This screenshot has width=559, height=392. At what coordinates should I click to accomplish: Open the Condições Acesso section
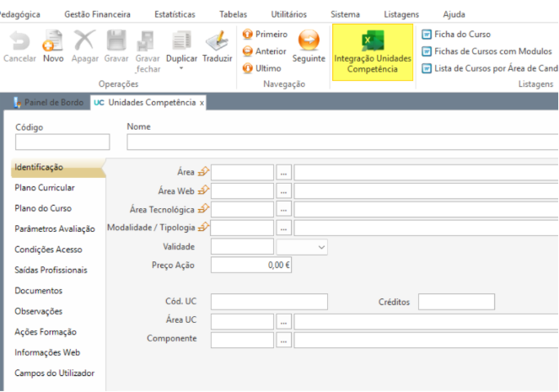point(49,250)
